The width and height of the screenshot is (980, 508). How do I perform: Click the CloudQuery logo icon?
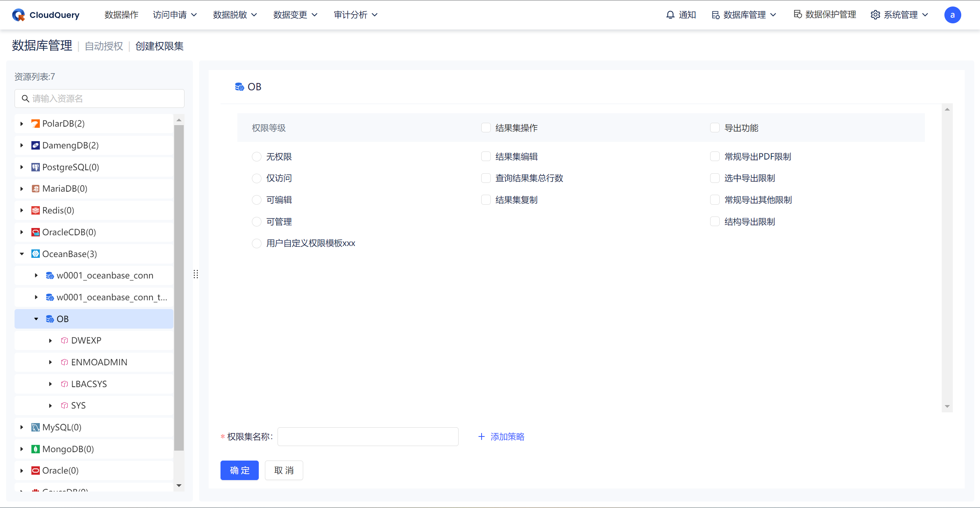click(x=18, y=15)
